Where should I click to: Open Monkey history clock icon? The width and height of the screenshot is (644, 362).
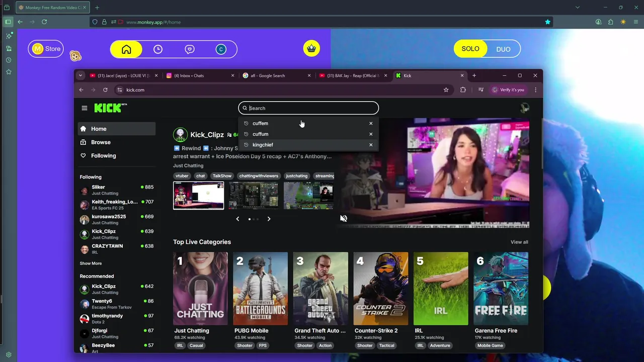click(158, 49)
